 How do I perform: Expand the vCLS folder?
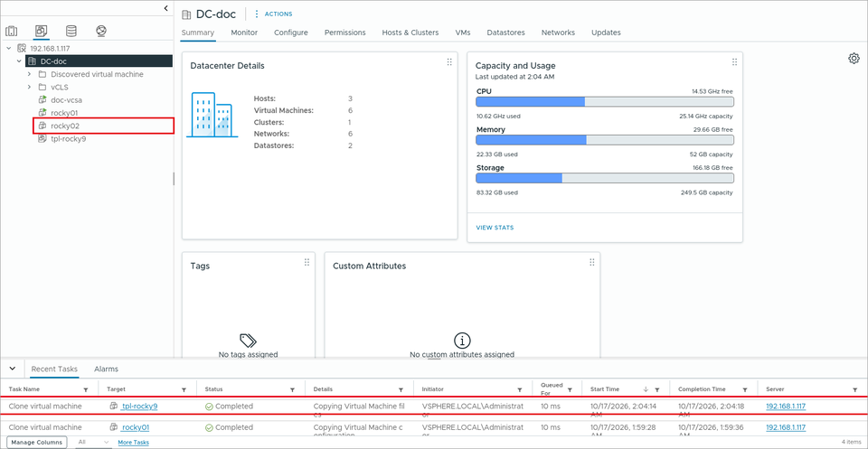click(x=29, y=88)
